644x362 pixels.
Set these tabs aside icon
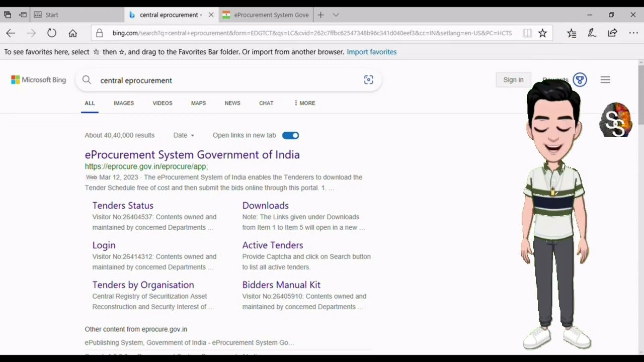pyautogui.click(x=23, y=15)
